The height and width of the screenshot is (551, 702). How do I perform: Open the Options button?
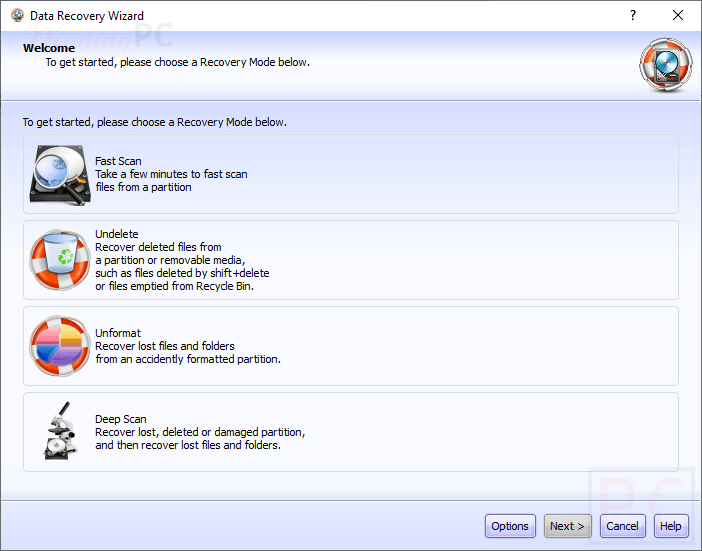point(510,526)
